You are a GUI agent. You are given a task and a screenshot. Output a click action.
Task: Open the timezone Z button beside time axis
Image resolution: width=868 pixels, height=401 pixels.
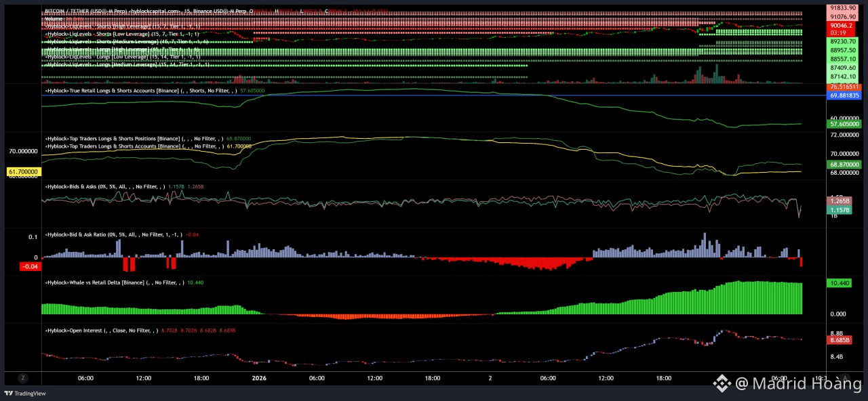(22, 378)
